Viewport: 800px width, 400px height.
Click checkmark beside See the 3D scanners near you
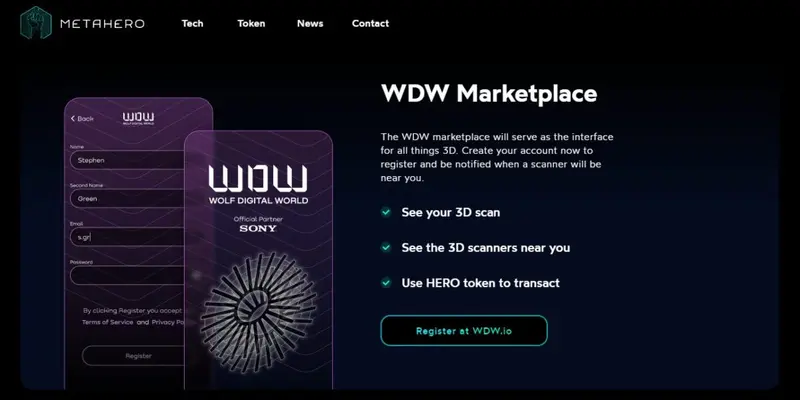click(386, 247)
